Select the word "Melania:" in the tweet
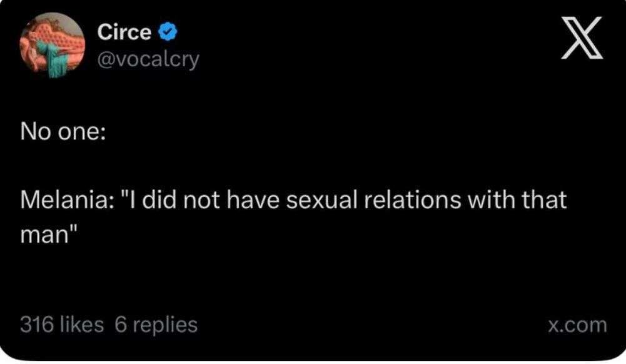Image resolution: width=626 pixels, height=364 pixels. click(64, 201)
